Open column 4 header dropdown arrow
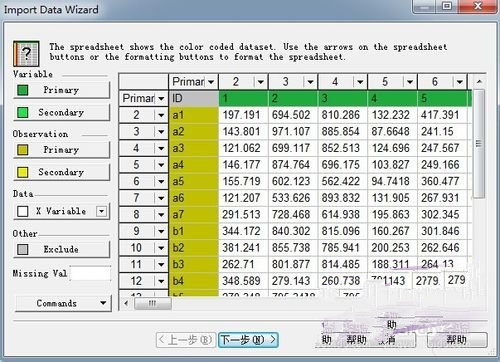The width and height of the screenshot is (500, 362). click(360, 82)
